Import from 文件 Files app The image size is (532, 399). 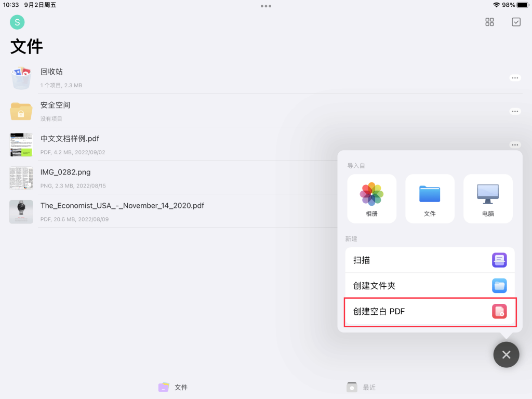point(430,198)
